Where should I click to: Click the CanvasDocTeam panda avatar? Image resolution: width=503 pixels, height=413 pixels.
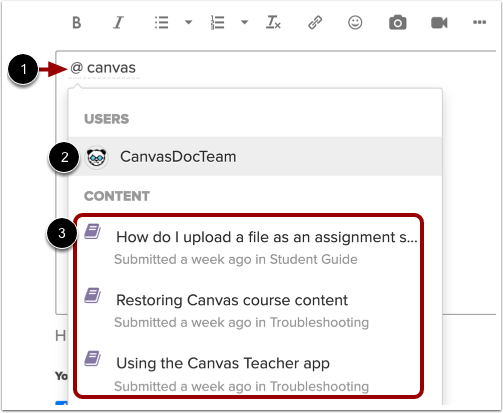97,157
